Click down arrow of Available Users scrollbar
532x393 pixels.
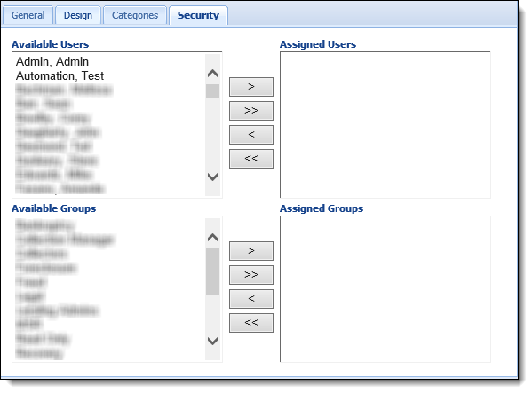pos(213,177)
